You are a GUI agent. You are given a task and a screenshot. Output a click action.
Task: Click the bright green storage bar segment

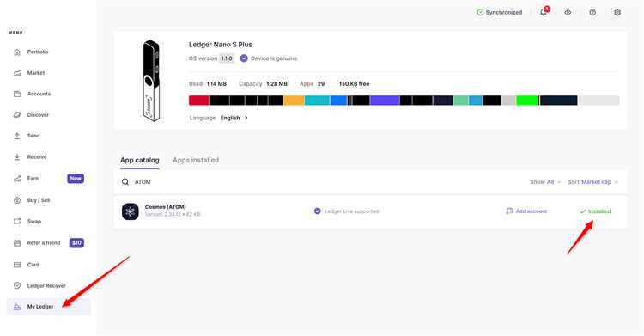point(527,101)
